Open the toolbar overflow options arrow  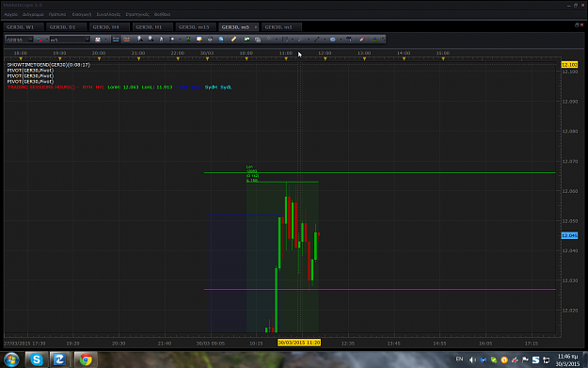pyautogui.click(x=383, y=39)
